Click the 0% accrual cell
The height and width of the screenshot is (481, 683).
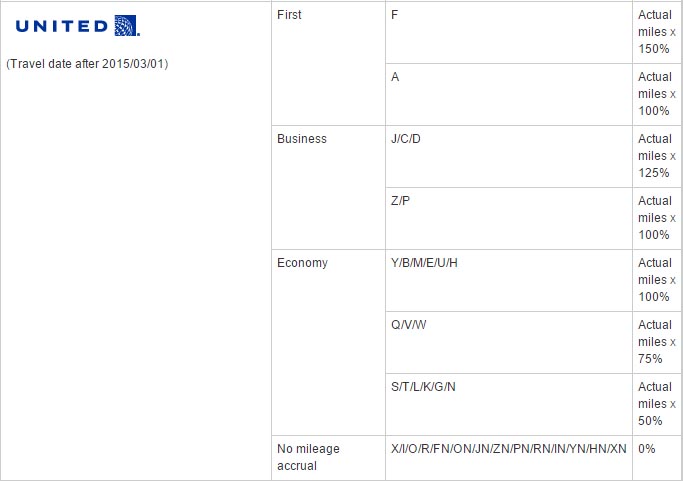point(657,457)
